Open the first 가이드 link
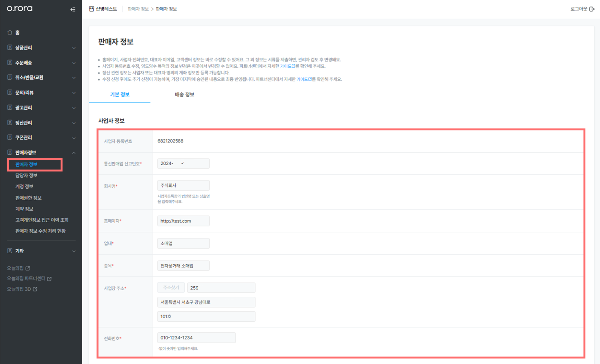Viewport: 600px width, 364px height. click(288, 66)
